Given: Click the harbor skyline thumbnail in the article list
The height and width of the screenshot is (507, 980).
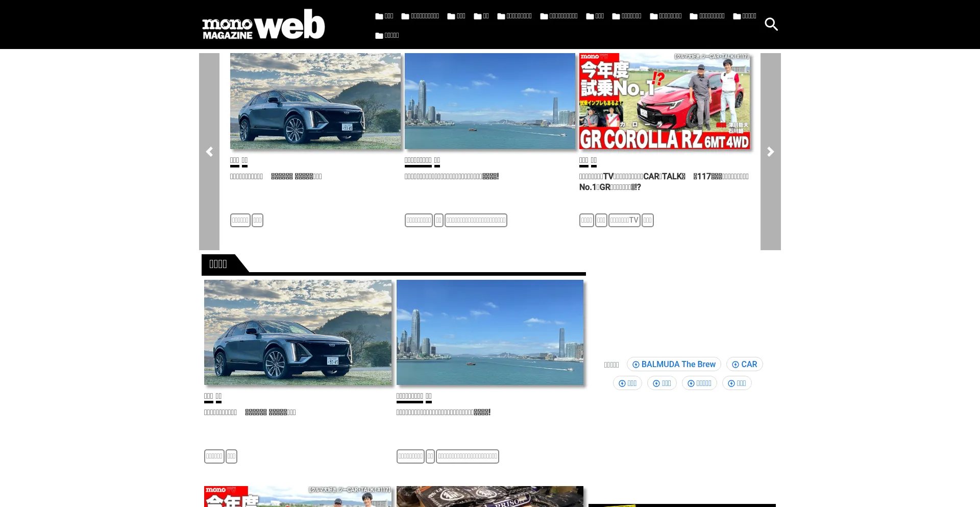Looking at the screenshot, I should (x=489, y=332).
